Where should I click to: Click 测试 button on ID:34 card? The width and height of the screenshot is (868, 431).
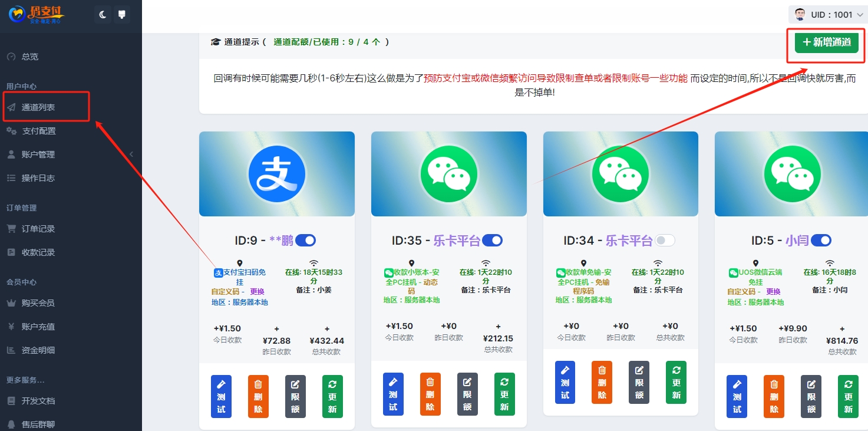pyautogui.click(x=565, y=382)
